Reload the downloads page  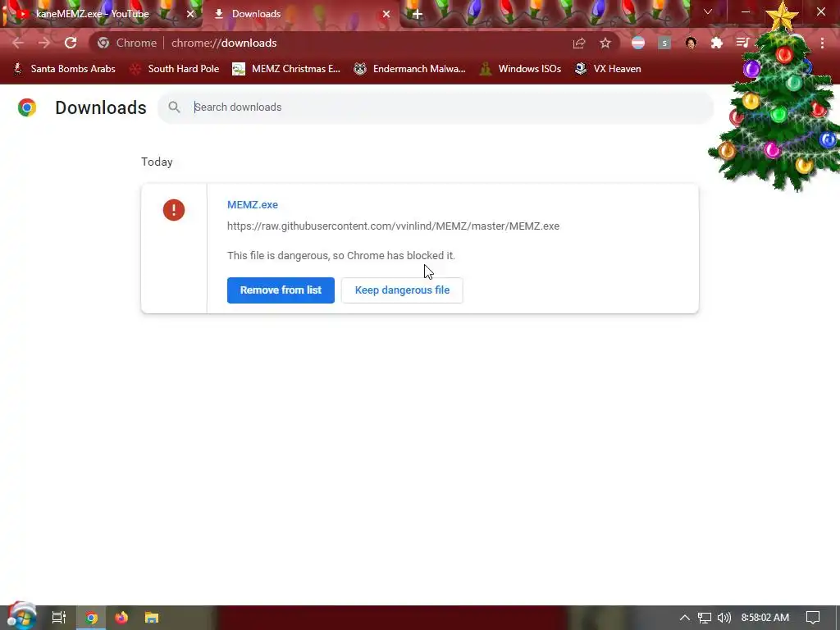coord(71,43)
